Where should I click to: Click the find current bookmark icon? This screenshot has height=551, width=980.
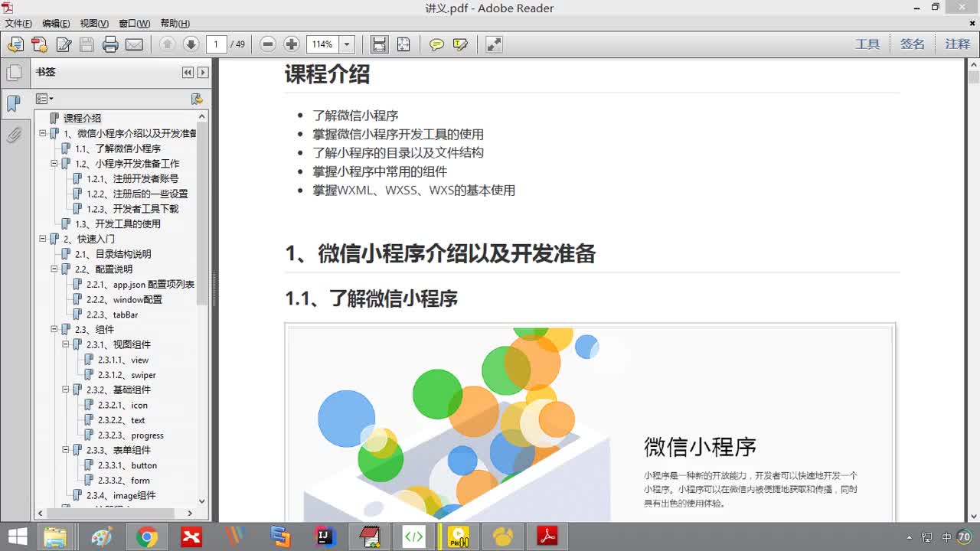[x=197, y=99]
